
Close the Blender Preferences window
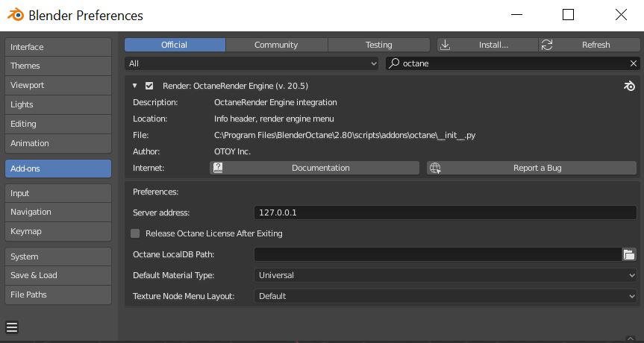click(x=621, y=15)
